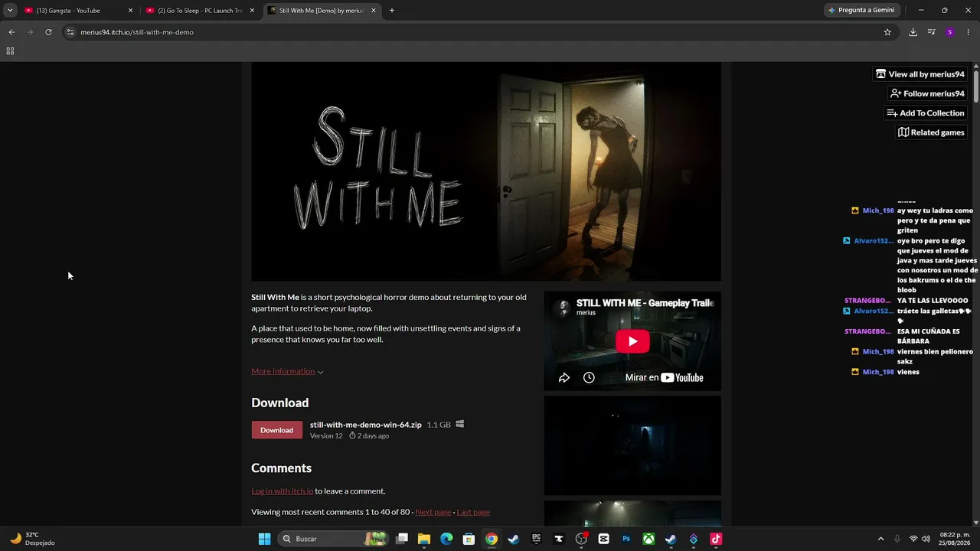Open the apps grid in bookmarks bar
The width and height of the screenshot is (980, 551).
(10, 51)
